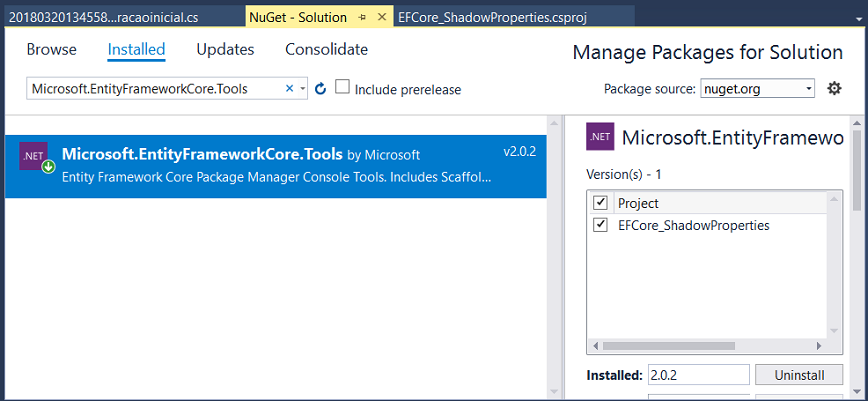The height and width of the screenshot is (401, 868).
Task: Click the Installed version field 2.0.2
Action: [698, 375]
